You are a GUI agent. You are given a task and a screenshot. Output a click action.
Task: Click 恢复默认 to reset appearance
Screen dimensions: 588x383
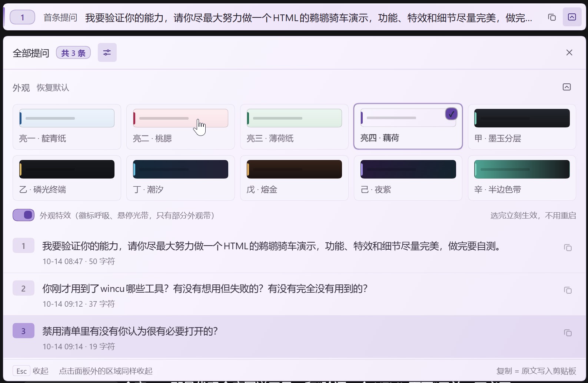pyautogui.click(x=53, y=88)
